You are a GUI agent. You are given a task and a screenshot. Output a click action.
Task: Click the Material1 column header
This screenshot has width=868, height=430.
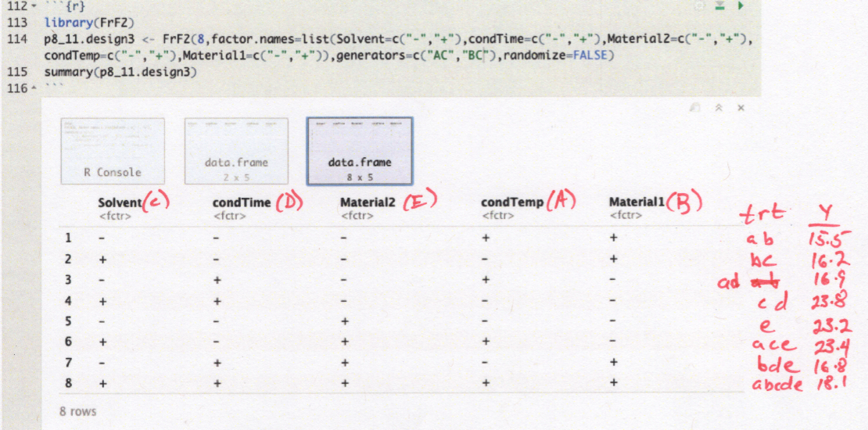(637, 202)
